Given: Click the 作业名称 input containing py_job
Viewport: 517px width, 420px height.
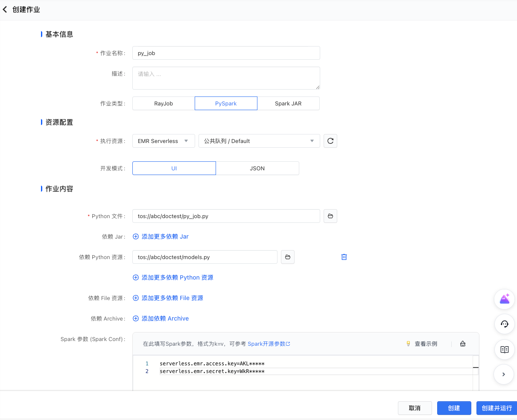Looking at the screenshot, I should [x=226, y=53].
